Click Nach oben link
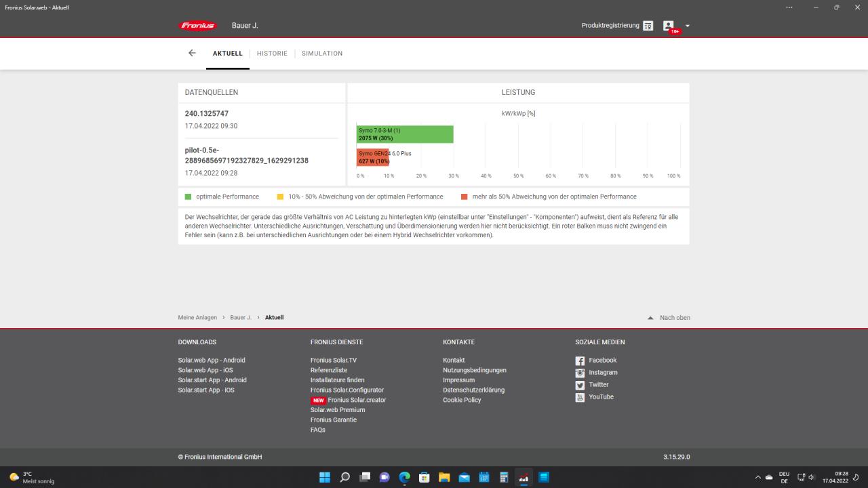 click(675, 317)
